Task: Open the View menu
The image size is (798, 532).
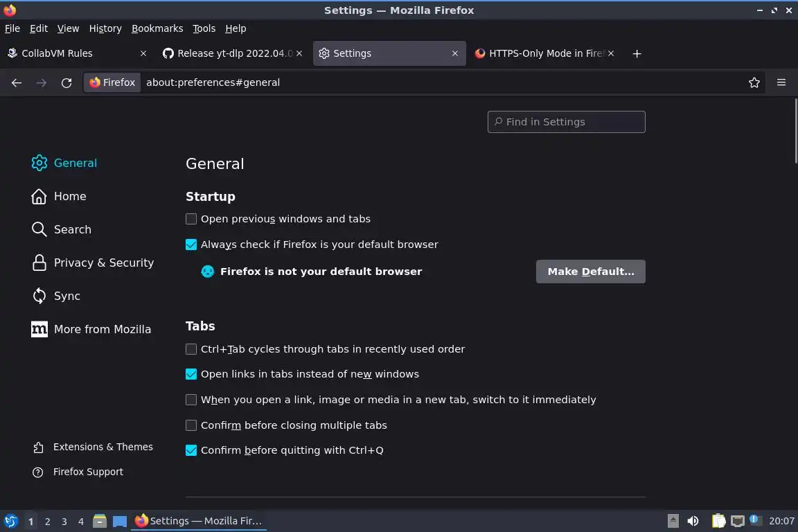Action: coord(68,28)
